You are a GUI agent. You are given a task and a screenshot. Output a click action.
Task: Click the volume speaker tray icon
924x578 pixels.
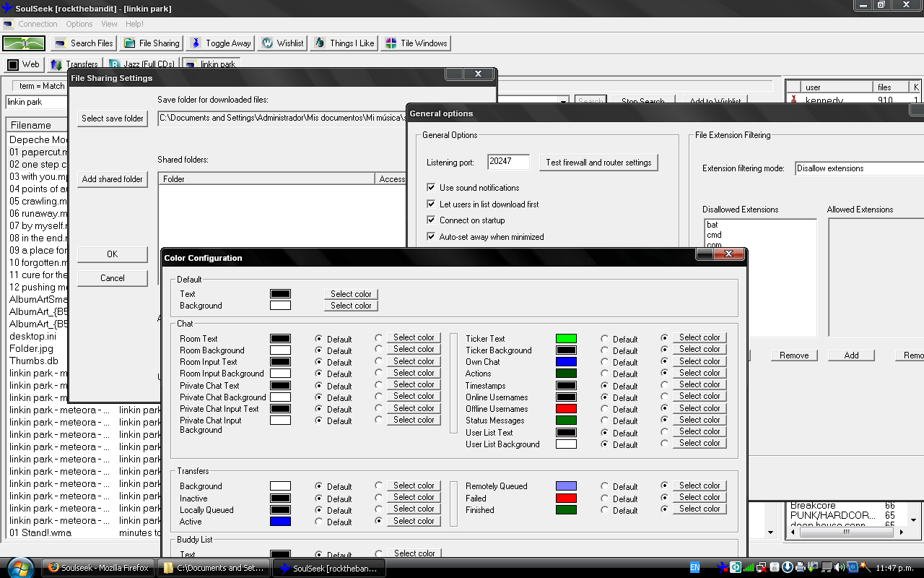[x=840, y=567]
